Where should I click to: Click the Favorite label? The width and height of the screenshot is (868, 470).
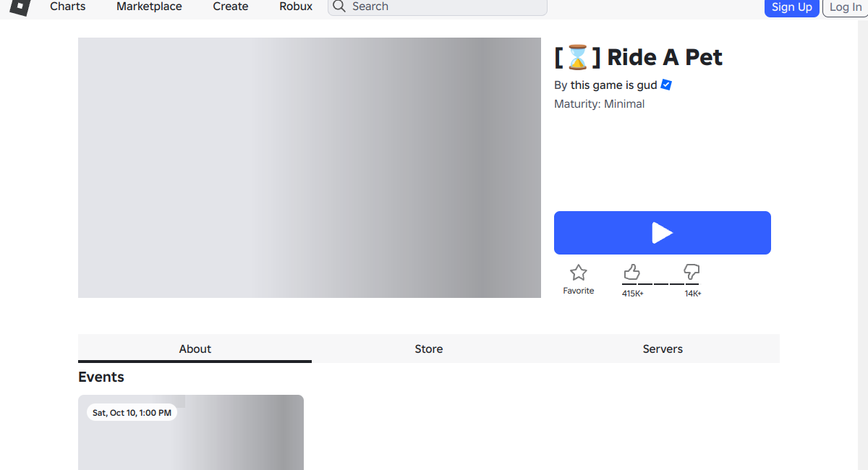pos(579,291)
